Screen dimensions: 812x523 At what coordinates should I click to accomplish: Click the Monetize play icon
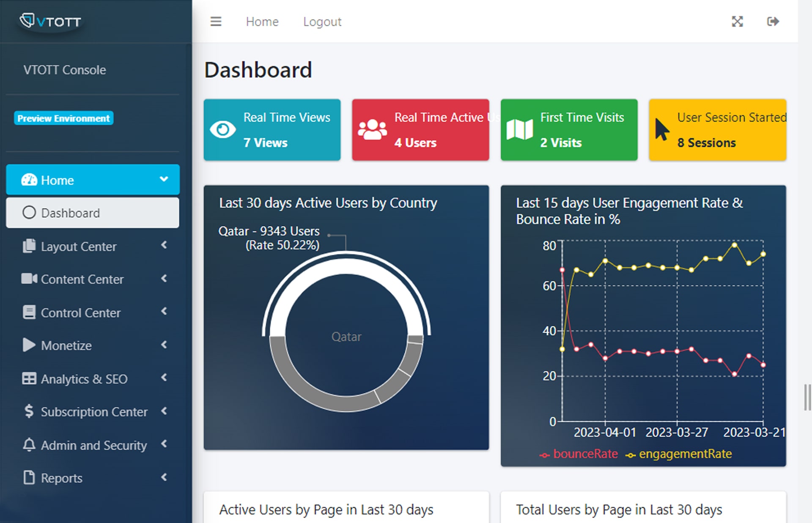click(29, 345)
